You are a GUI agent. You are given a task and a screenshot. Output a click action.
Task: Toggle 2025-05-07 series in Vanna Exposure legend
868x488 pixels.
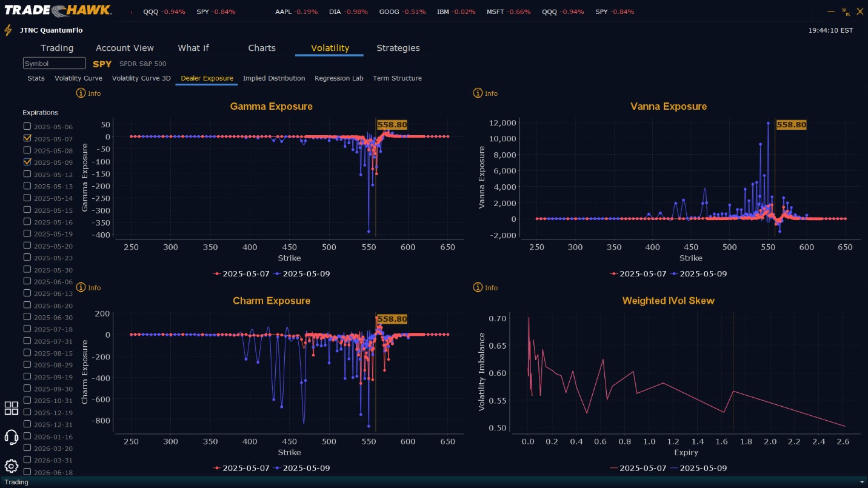(638, 273)
